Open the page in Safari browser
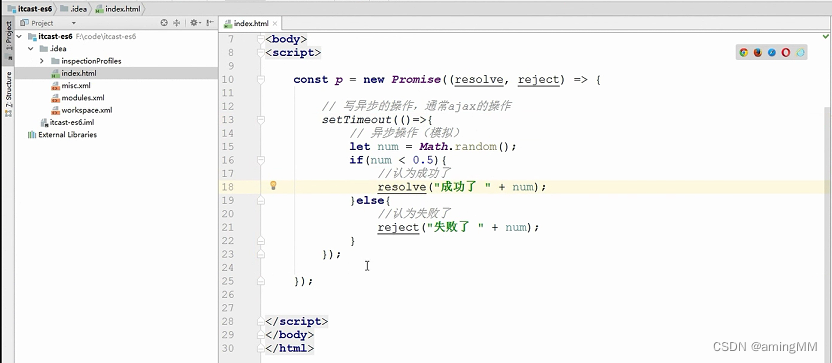Screen dimensions: 832x363 (772, 53)
